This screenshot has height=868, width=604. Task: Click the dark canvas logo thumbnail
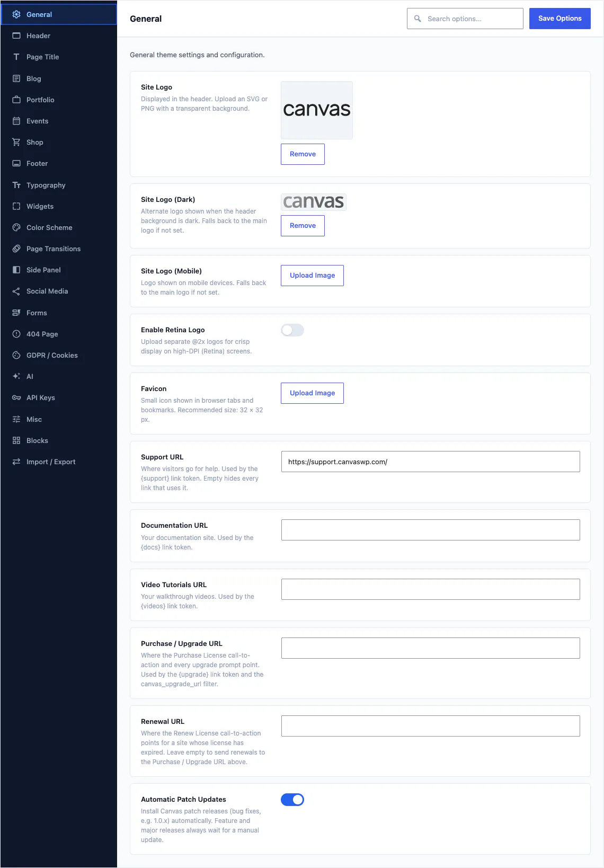314,202
